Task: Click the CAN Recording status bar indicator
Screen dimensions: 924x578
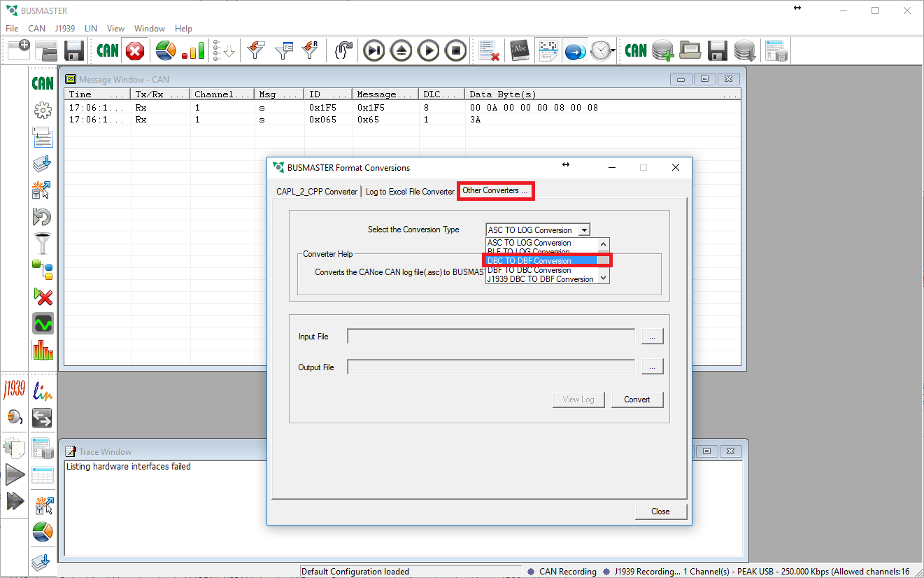Action: tap(562, 572)
